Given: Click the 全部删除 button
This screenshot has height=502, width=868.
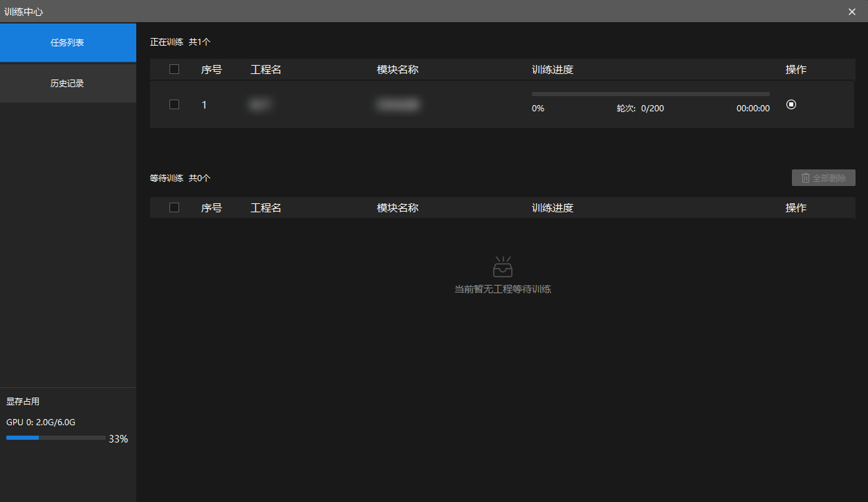Looking at the screenshot, I should 824,178.
